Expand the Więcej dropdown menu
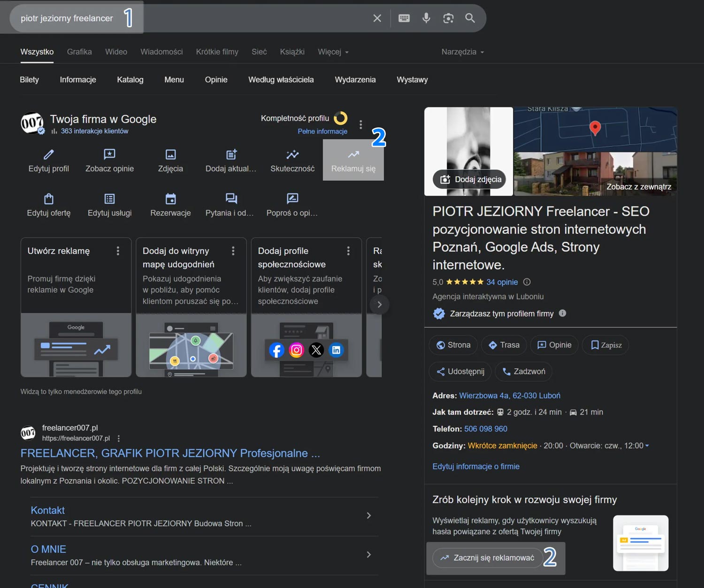704x588 pixels. [333, 52]
